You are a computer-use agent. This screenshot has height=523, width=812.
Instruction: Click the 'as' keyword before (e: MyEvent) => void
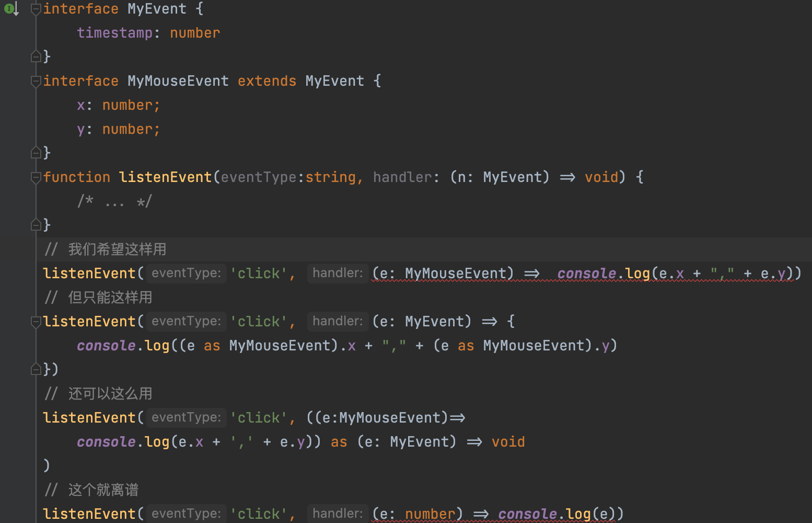coord(339,442)
